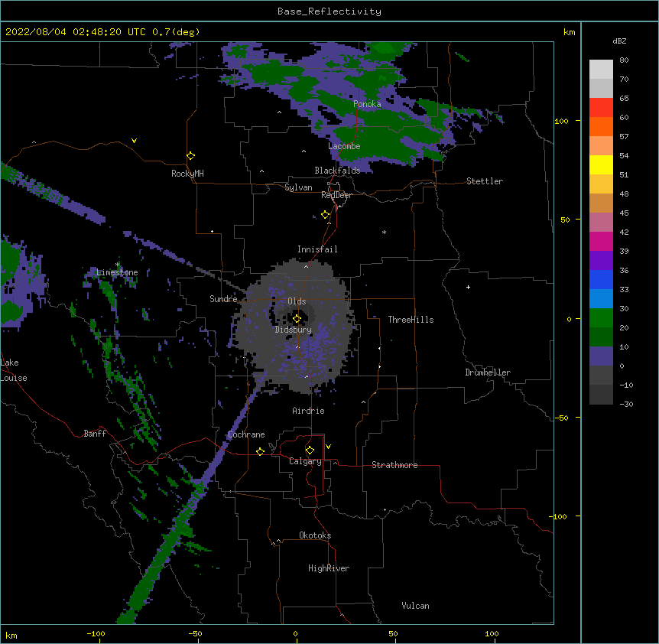Click the legend value 80
The height and width of the screenshot is (644, 659).
[624, 60]
